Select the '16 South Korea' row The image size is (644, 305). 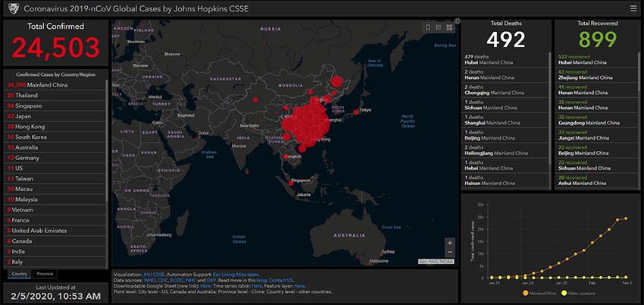55,137
